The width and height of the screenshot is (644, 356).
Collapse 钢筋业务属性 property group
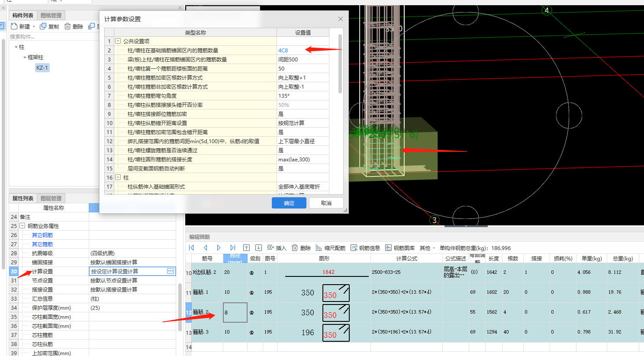tap(23, 226)
